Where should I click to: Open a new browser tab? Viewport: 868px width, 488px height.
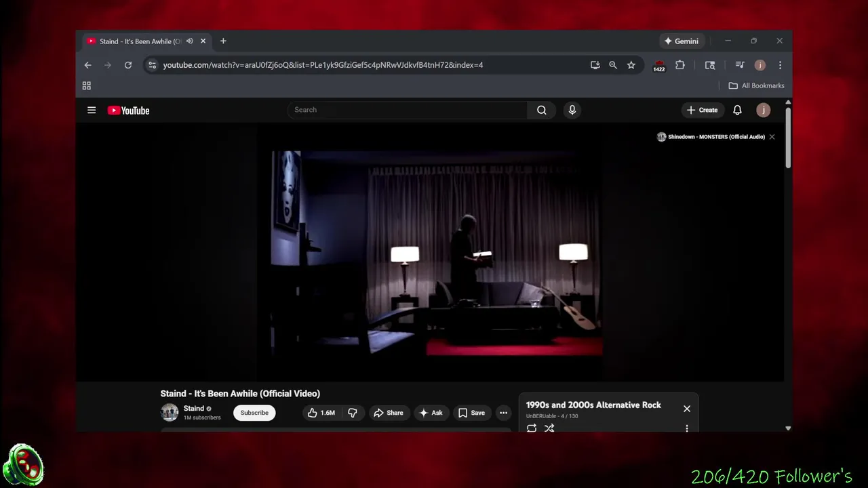click(x=223, y=41)
